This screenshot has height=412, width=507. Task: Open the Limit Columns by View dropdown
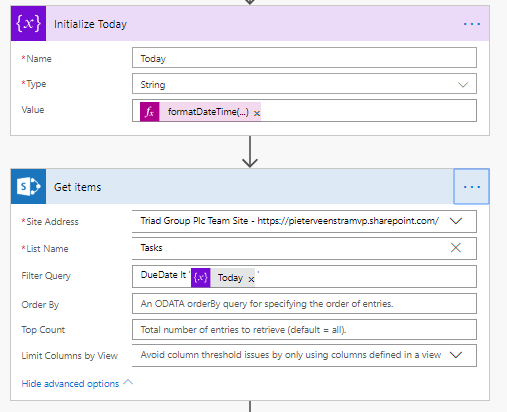(x=456, y=355)
